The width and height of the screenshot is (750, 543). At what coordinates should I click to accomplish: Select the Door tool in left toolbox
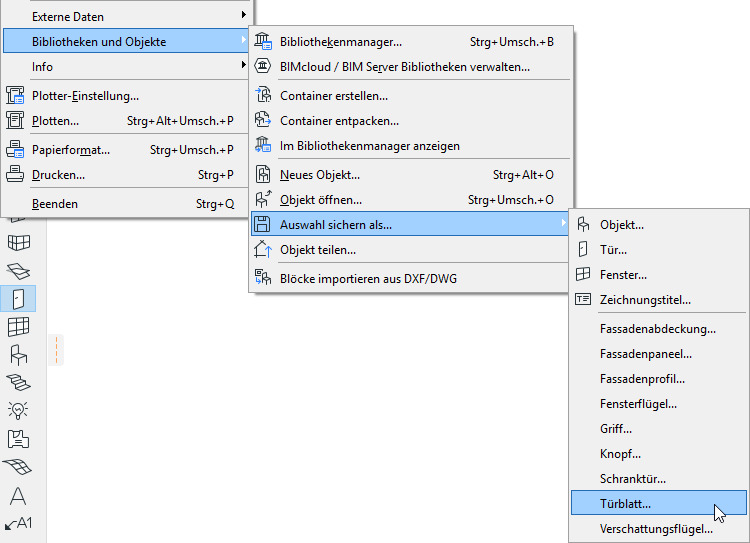(18, 298)
